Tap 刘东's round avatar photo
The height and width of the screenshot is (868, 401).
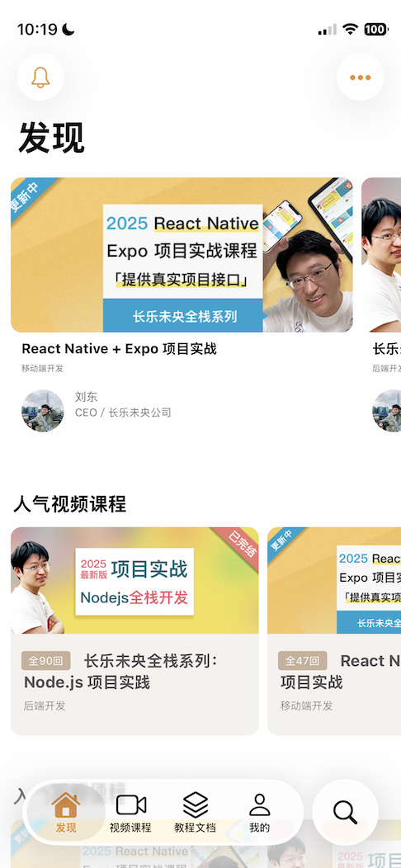pyautogui.click(x=43, y=411)
